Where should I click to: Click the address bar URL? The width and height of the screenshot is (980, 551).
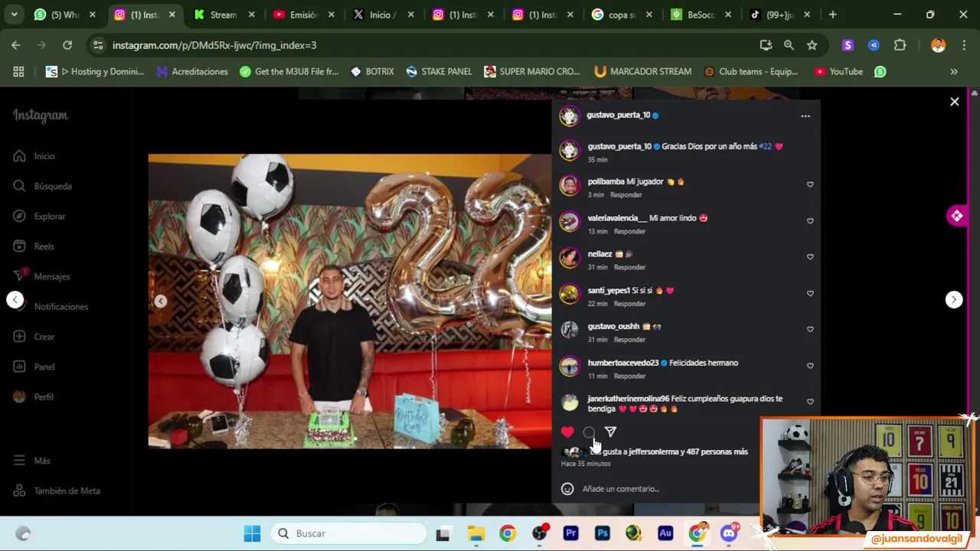click(214, 45)
